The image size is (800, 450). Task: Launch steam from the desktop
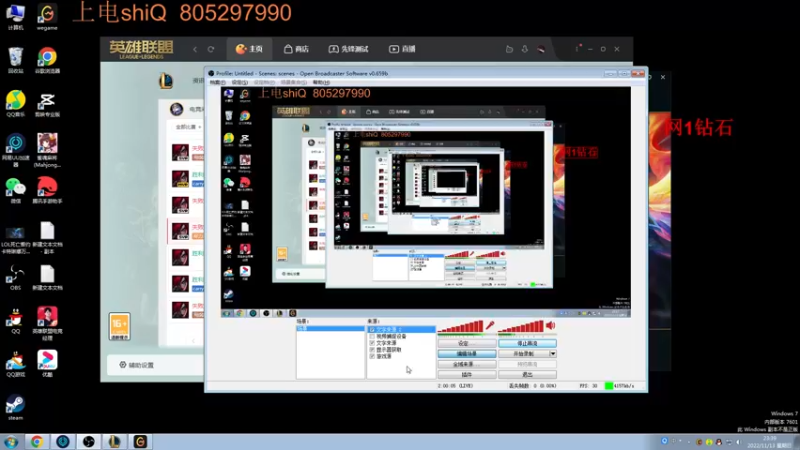tap(16, 408)
